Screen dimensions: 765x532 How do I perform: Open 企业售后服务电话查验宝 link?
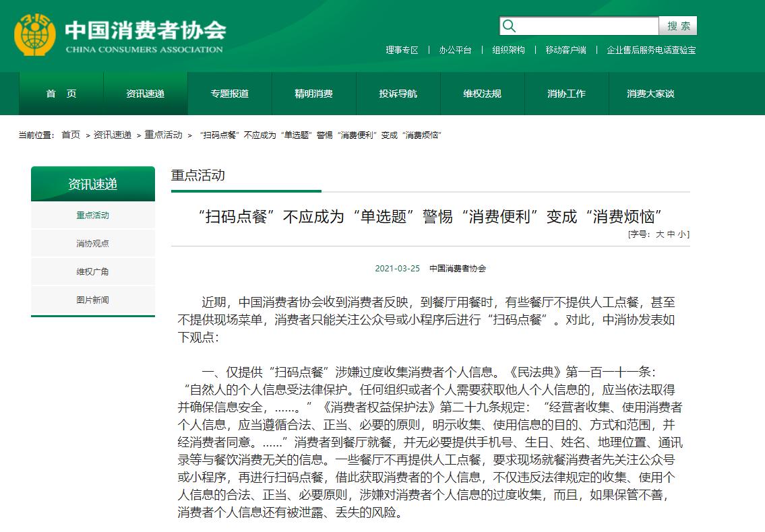click(651, 50)
